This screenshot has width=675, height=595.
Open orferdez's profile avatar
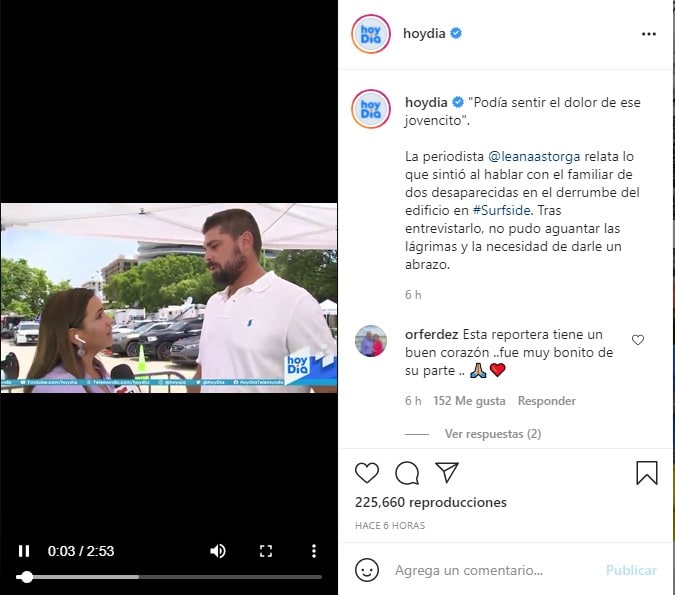[x=371, y=341]
